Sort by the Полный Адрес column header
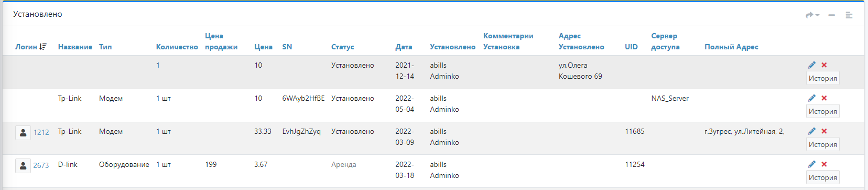Image resolution: width=868 pixels, height=190 pixels. [731, 47]
